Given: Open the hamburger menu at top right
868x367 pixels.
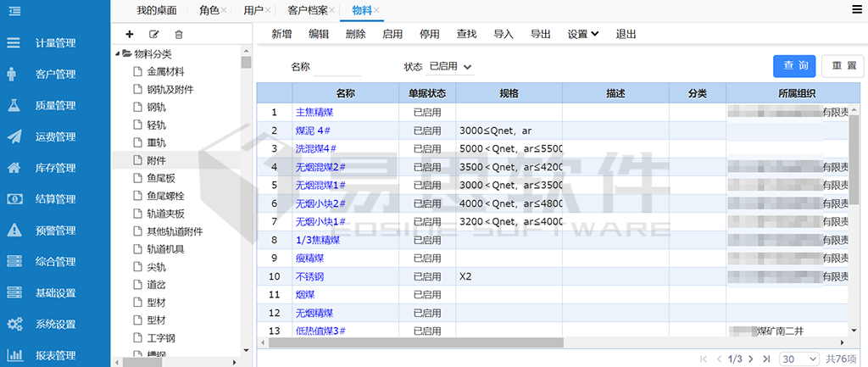Looking at the screenshot, I should [x=857, y=9].
